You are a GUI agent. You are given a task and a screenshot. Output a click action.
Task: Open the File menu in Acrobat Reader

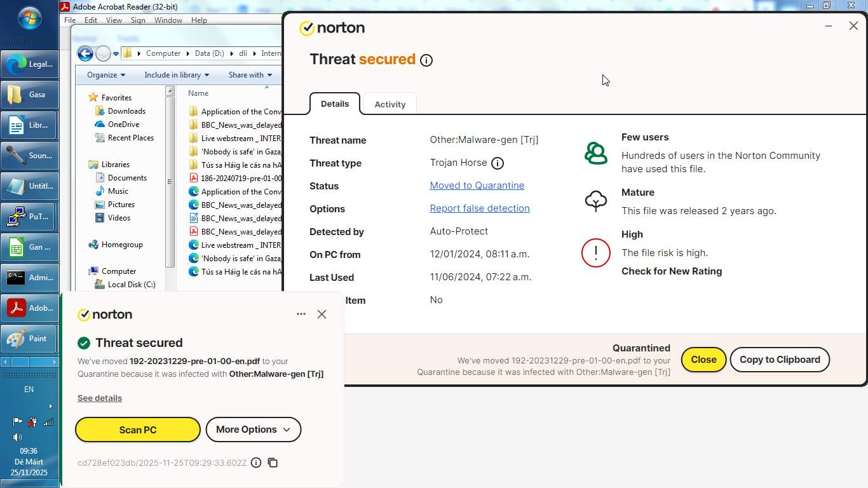(x=70, y=20)
